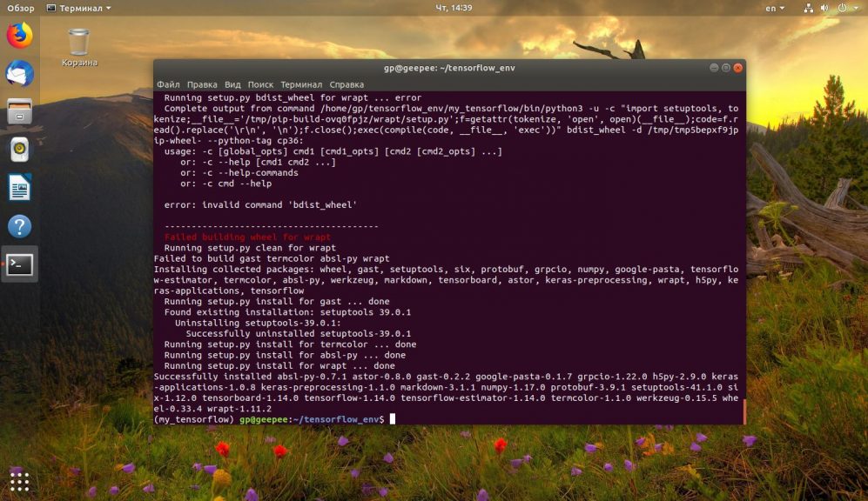Select the Terminal icon in the dock

(19, 264)
